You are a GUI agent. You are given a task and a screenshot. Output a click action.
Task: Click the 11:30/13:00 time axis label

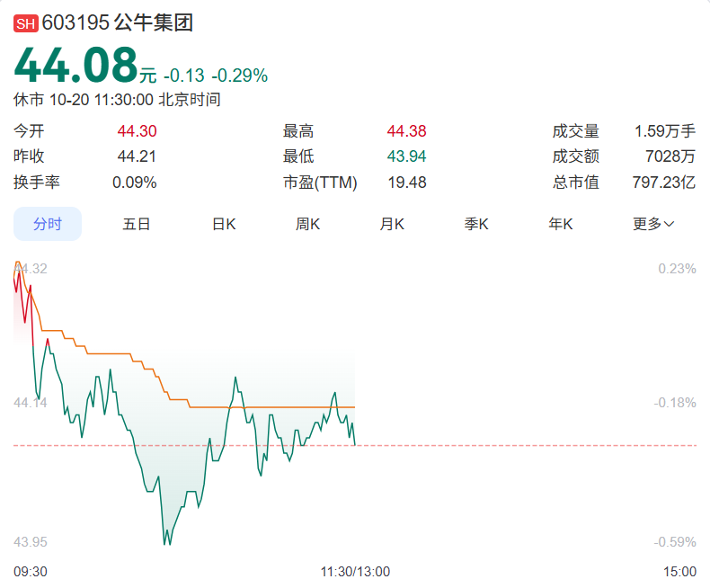click(x=355, y=571)
